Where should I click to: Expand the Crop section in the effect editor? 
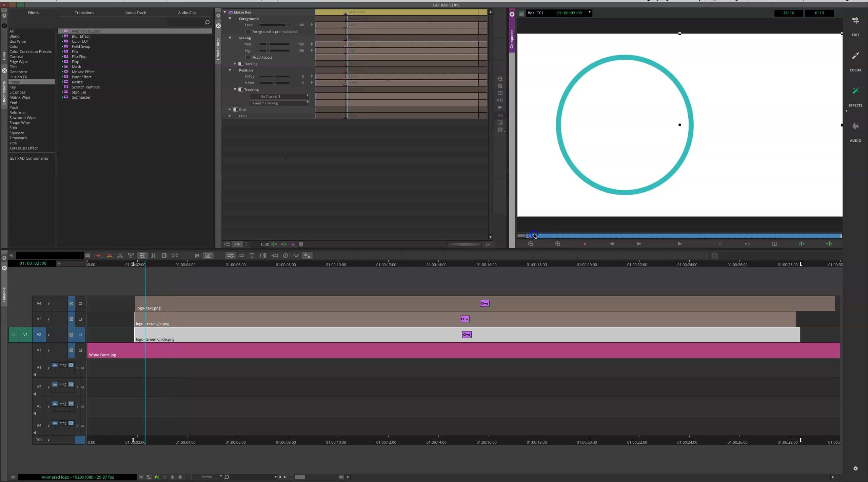(230, 116)
